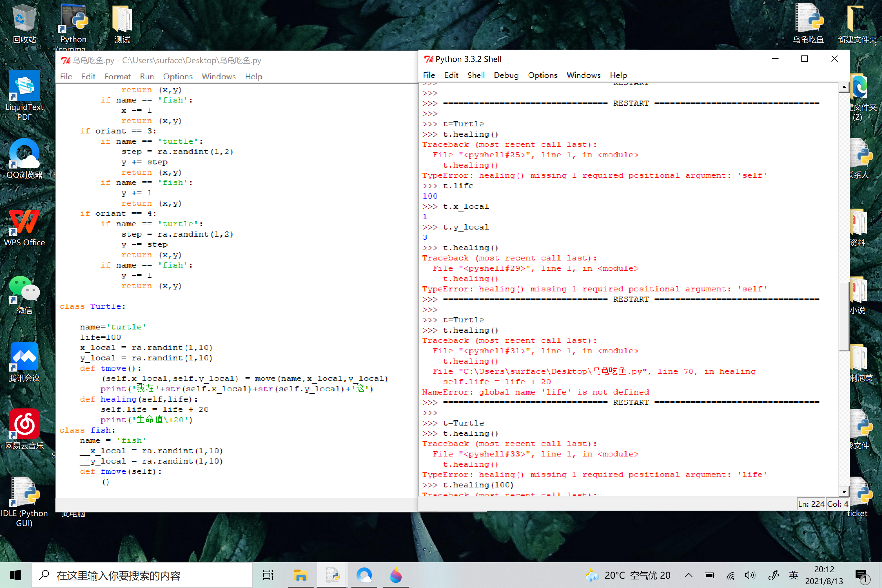Click the 'class fish:' line in editor

tap(87, 430)
